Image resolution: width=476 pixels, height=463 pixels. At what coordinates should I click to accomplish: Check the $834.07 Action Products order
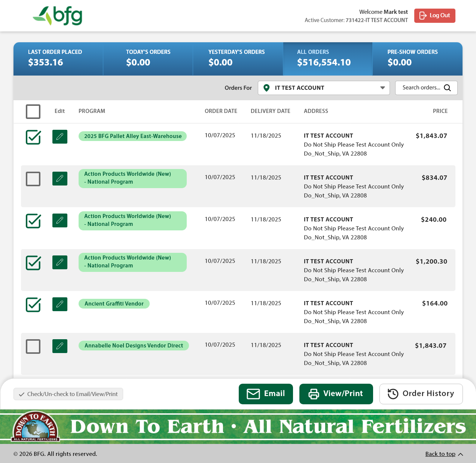33,179
